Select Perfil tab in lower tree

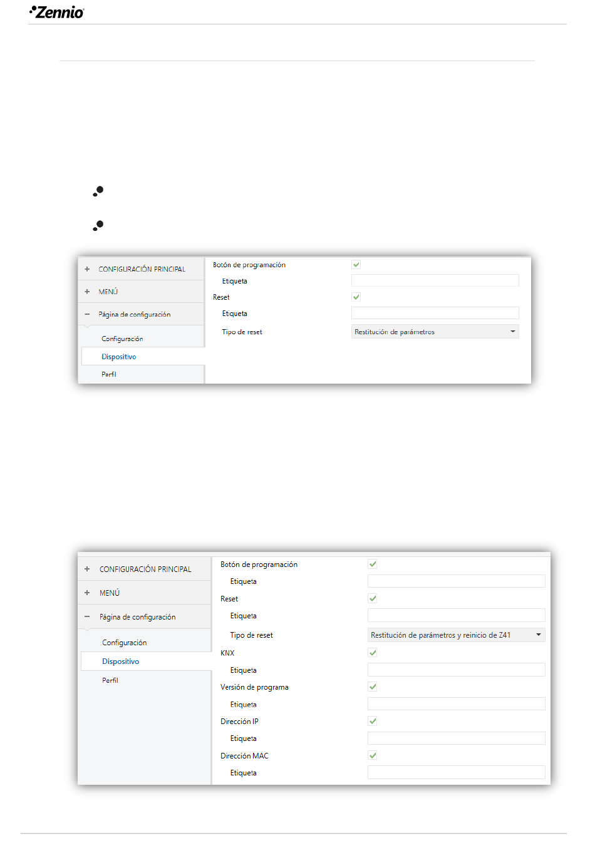(x=110, y=680)
